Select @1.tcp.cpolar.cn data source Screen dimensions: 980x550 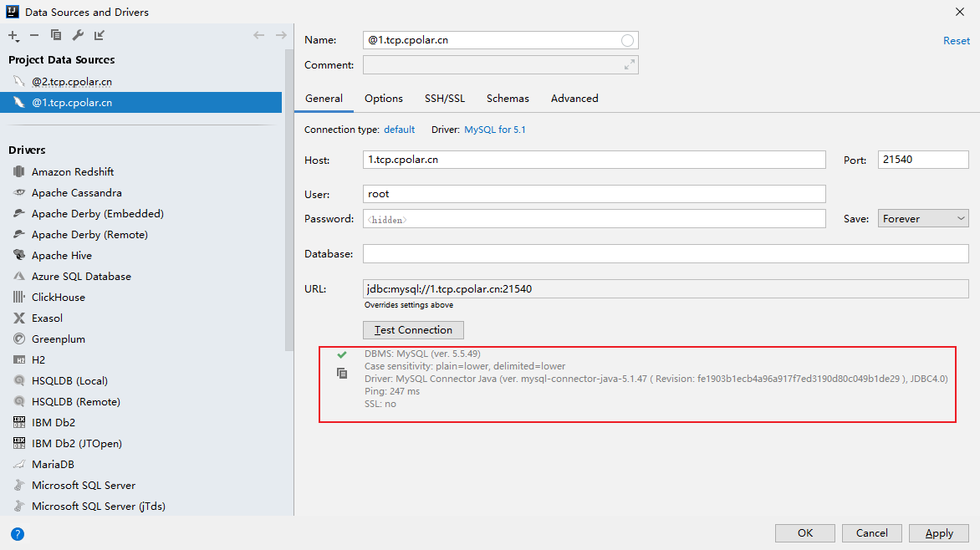click(x=140, y=103)
